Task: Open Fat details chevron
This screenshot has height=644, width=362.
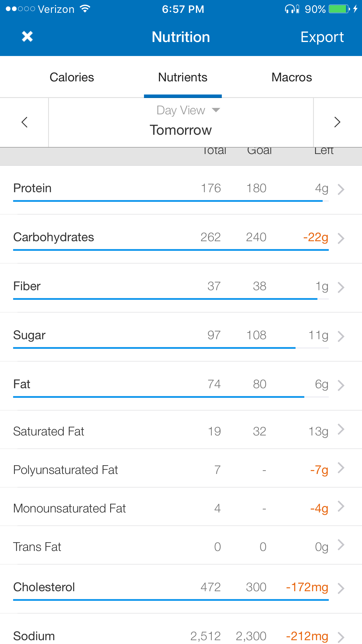Action: 341,385
